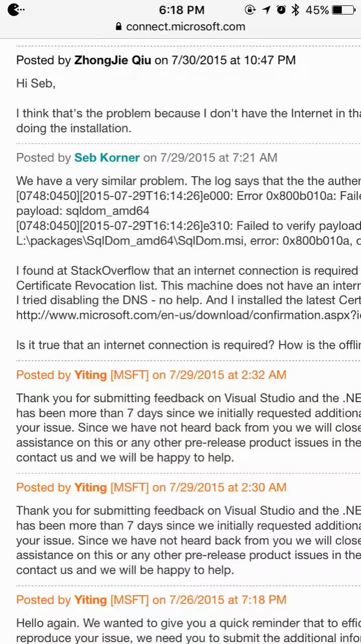This screenshot has height=644, width=361.
Task: Tap Yiting [MSFT] on the 2:32 AM post
Action: click(112, 375)
